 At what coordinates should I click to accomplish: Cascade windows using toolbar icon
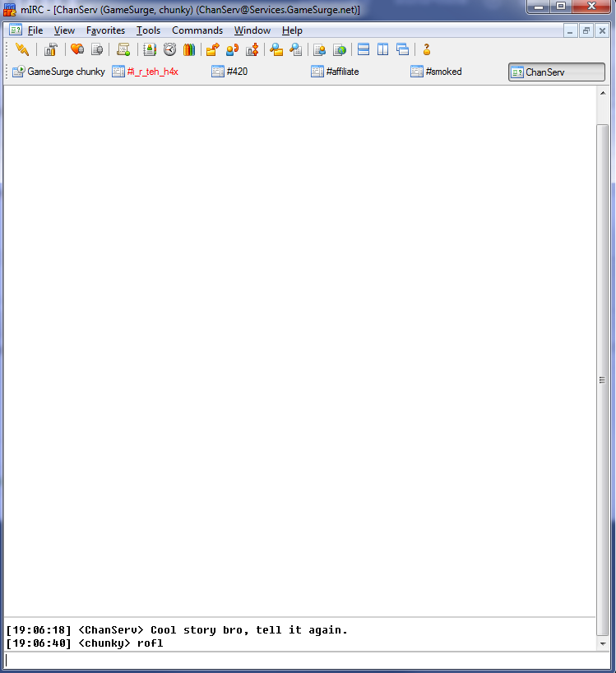[402, 49]
